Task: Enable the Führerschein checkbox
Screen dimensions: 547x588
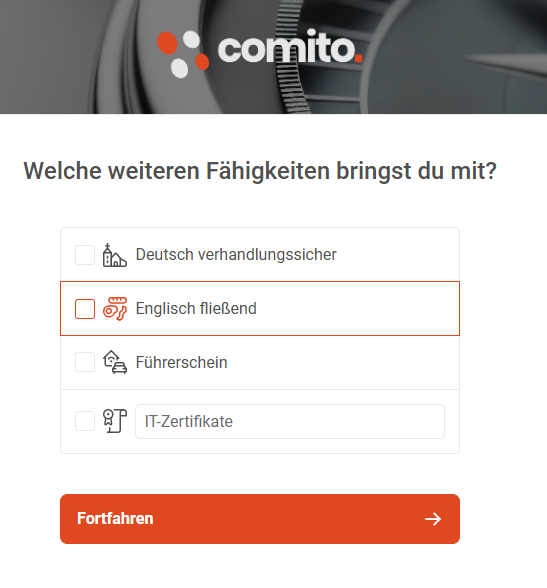Action: 85,362
